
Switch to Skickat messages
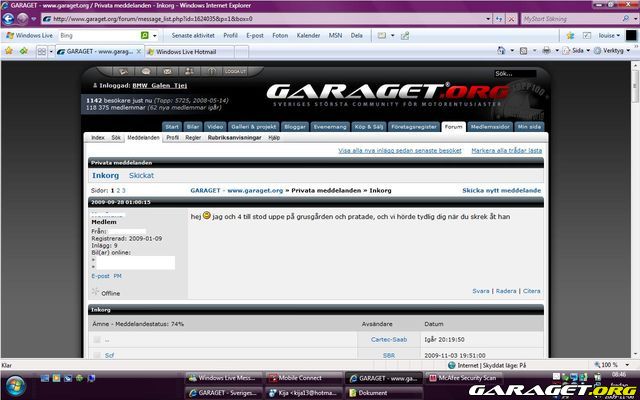coord(141,176)
